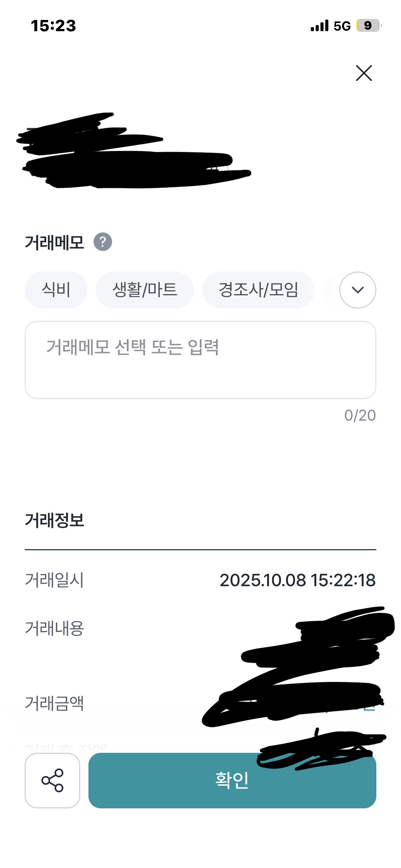Image resolution: width=401 pixels, height=868 pixels.
Task: Tap the 0/20 character counter
Action: click(x=360, y=415)
